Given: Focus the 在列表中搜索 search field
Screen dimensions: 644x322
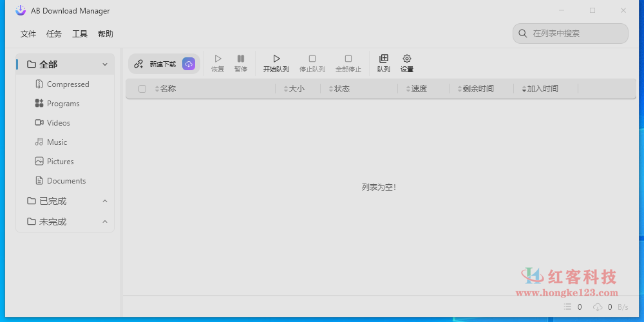Looking at the screenshot, I should click(571, 33).
